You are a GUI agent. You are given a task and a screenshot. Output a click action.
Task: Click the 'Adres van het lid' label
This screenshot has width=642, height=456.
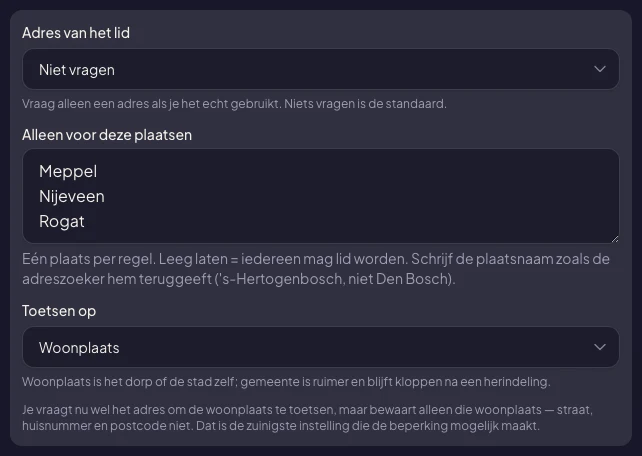click(76, 33)
